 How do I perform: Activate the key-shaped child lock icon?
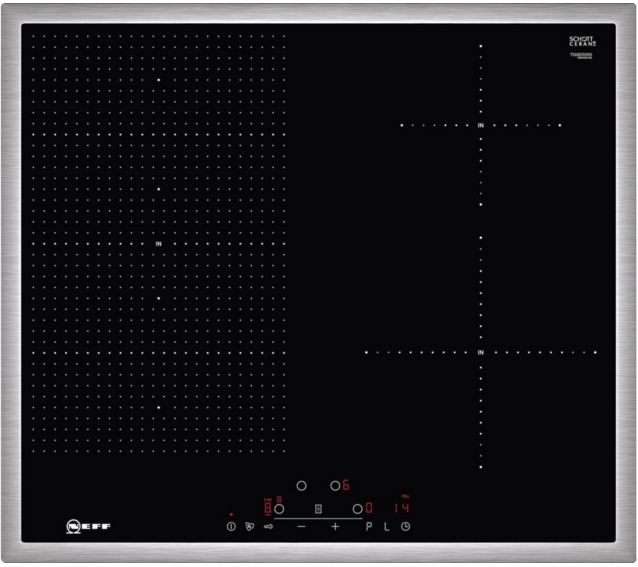click(269, 525)
